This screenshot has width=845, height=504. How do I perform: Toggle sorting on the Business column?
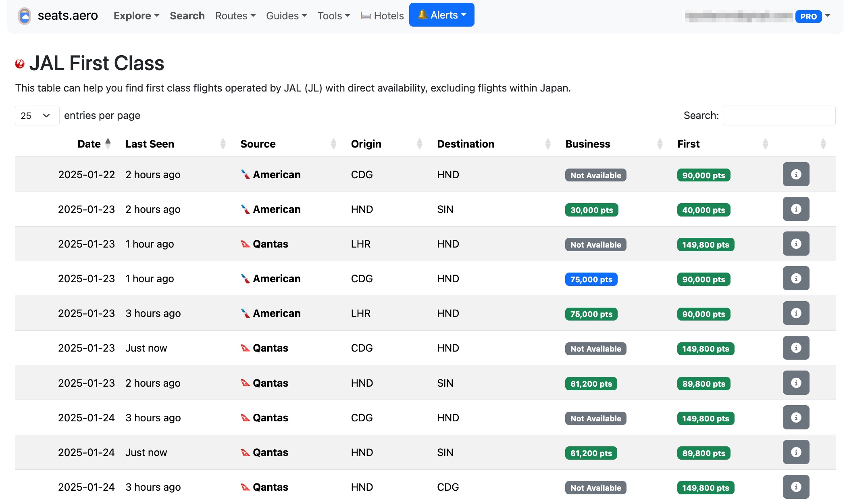click(588, 144)
